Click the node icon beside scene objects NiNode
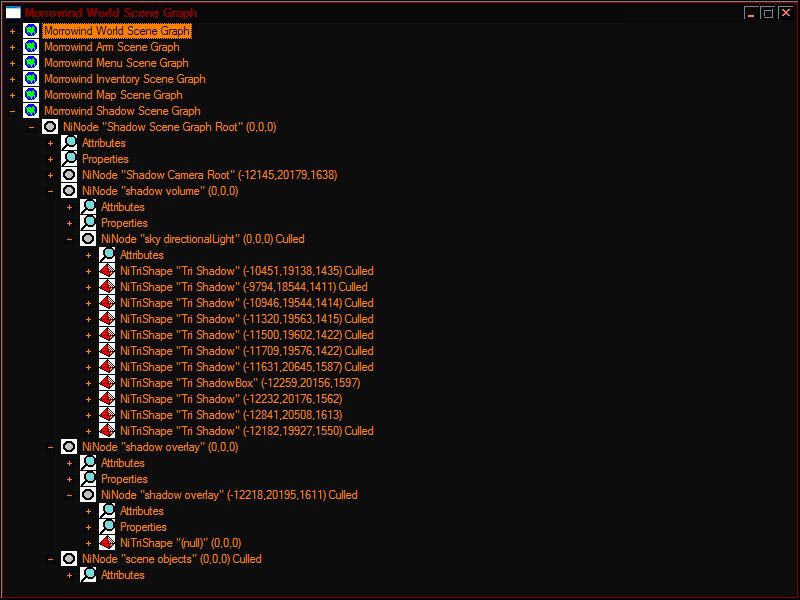The image size is (800, 600). [x=69, y=559]
